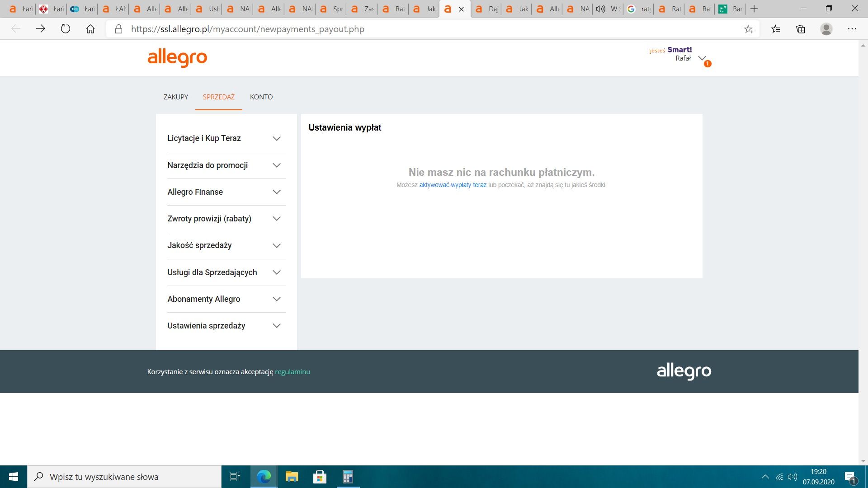Add page to favorites star icon
Image resolution: width=868 pixels, height=488 pixels.
click(x=748, y=29)
